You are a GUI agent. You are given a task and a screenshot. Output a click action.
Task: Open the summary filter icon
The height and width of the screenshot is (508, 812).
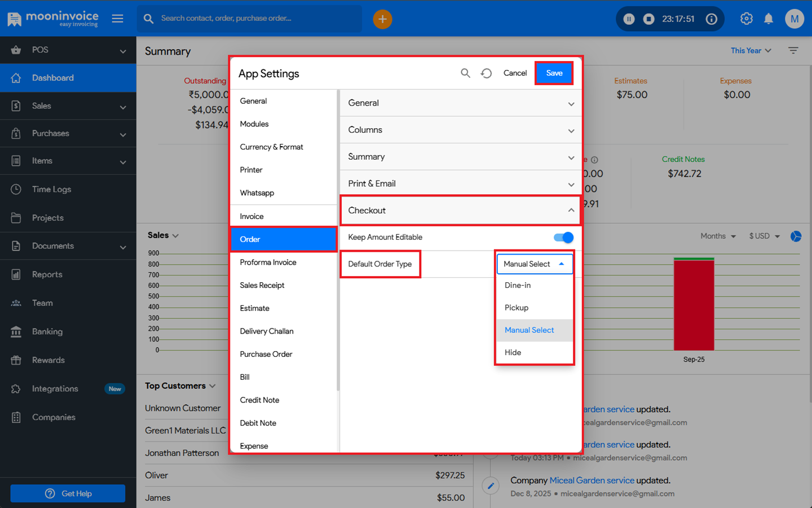[x=793, y=51]
